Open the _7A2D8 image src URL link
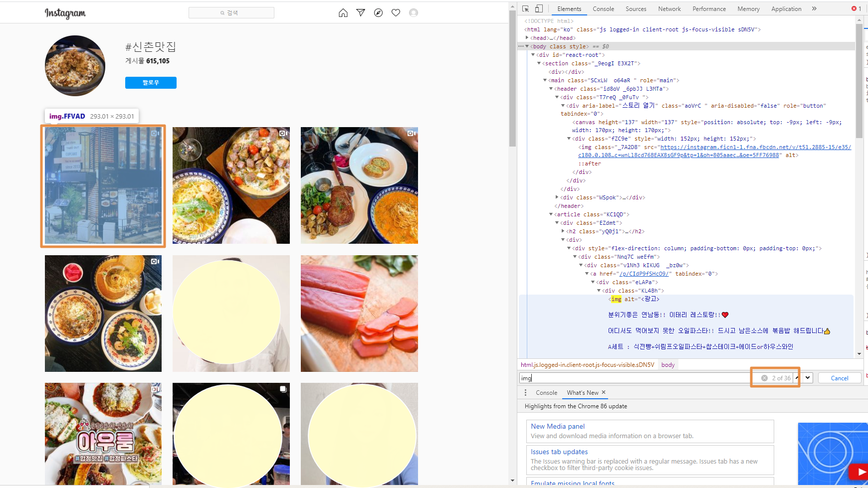This screenshot has height=488, width=868. pos(715,151)
